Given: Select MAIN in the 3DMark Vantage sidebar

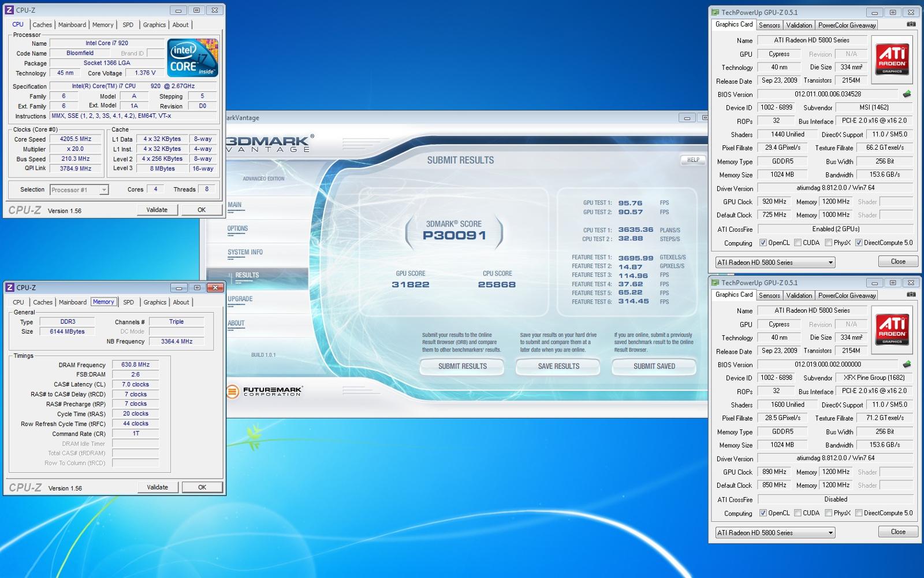Looking at the screenshot, I should [x=234, y=205].
